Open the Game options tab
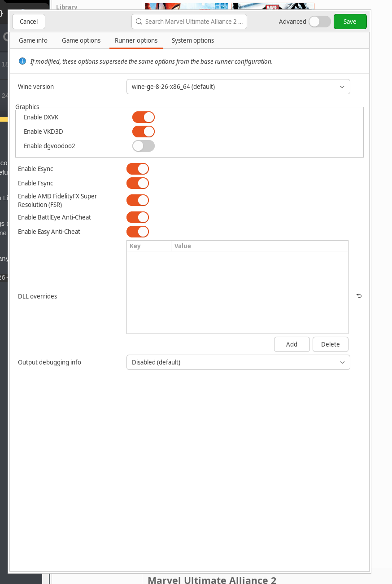This screenshot has height=584, width=392. [81, 40]
